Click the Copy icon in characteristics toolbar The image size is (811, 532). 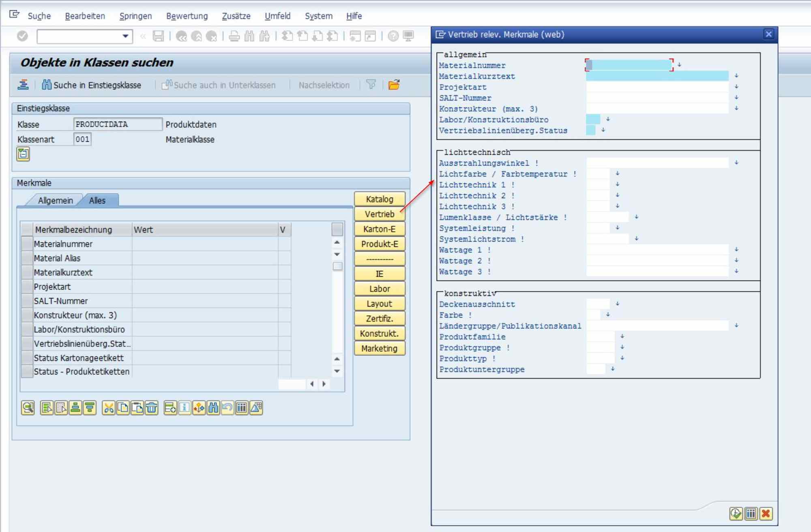(123, 408)
